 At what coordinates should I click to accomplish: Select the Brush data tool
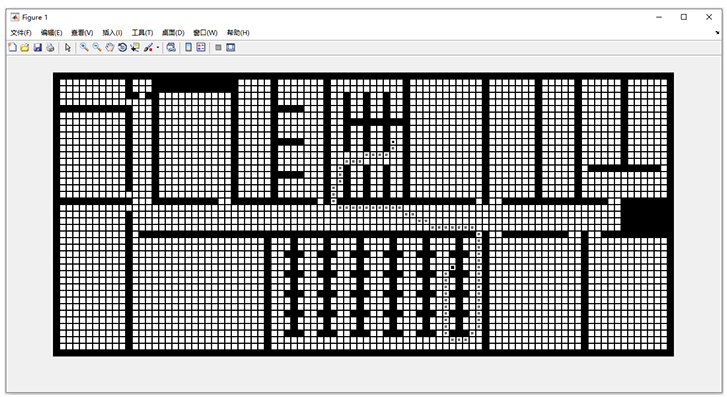point(148,47)
